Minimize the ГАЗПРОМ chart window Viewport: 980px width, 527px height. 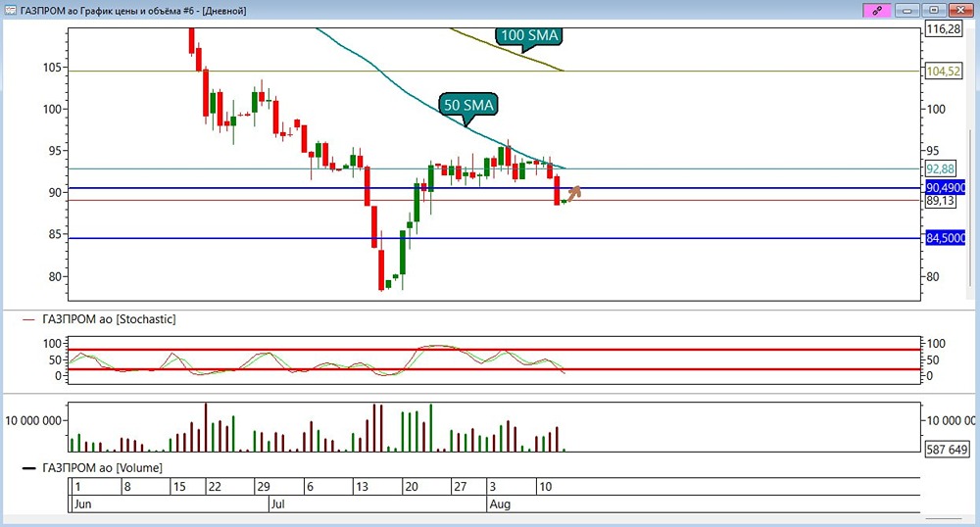point(906,10)
